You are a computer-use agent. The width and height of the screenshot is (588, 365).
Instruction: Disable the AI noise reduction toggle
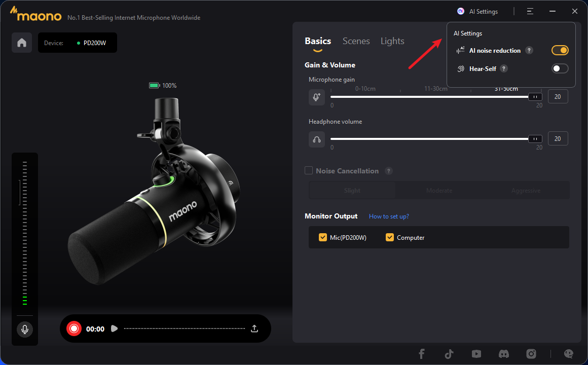[x=560, y=50]
